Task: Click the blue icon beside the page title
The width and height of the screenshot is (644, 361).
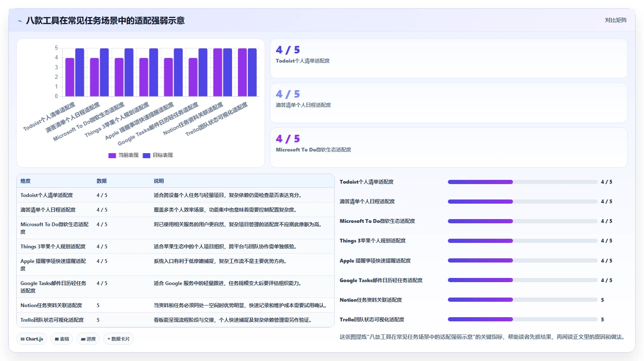Action: click(x=20, y=21)
